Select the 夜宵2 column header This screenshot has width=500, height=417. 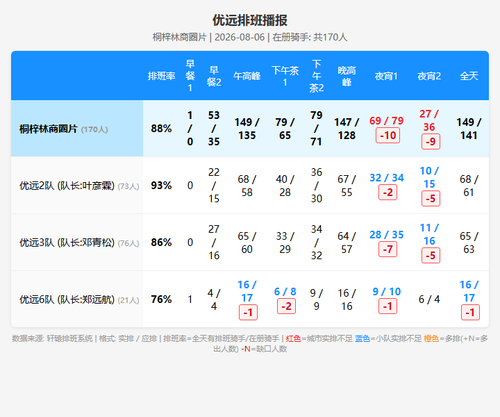(429, 76)
